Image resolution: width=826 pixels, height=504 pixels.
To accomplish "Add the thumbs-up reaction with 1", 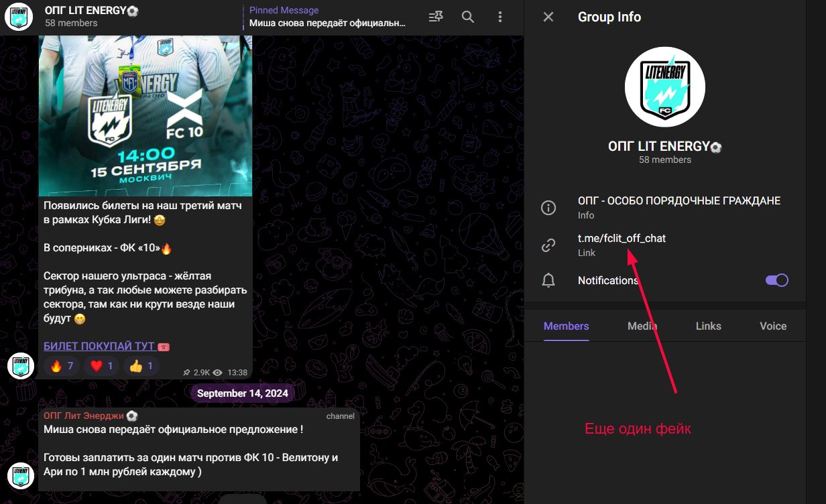I will point(142,366).
